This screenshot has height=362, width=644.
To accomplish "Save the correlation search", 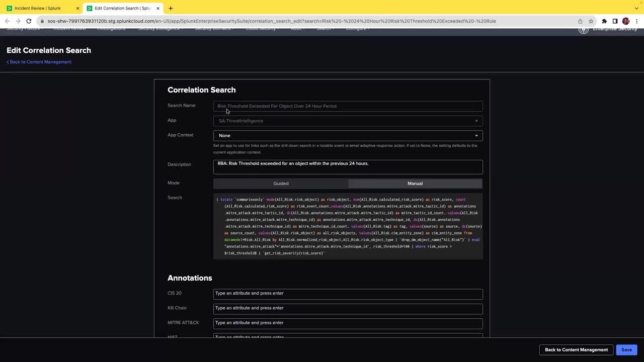I will [626, 350].
